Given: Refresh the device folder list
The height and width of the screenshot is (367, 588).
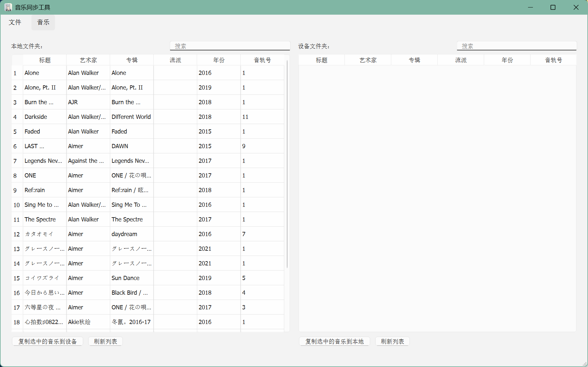Looking at the screenshot, I should click(392, 341).
